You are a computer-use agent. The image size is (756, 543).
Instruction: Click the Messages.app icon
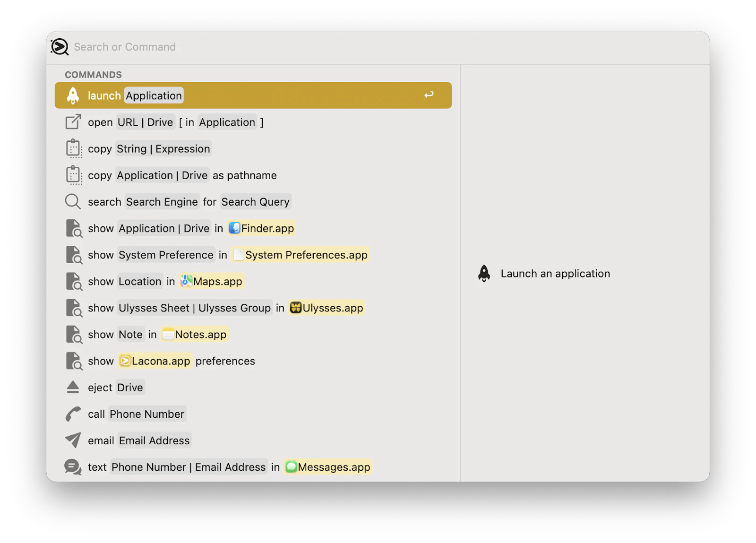pyautogui.click(x=291, y=467)
